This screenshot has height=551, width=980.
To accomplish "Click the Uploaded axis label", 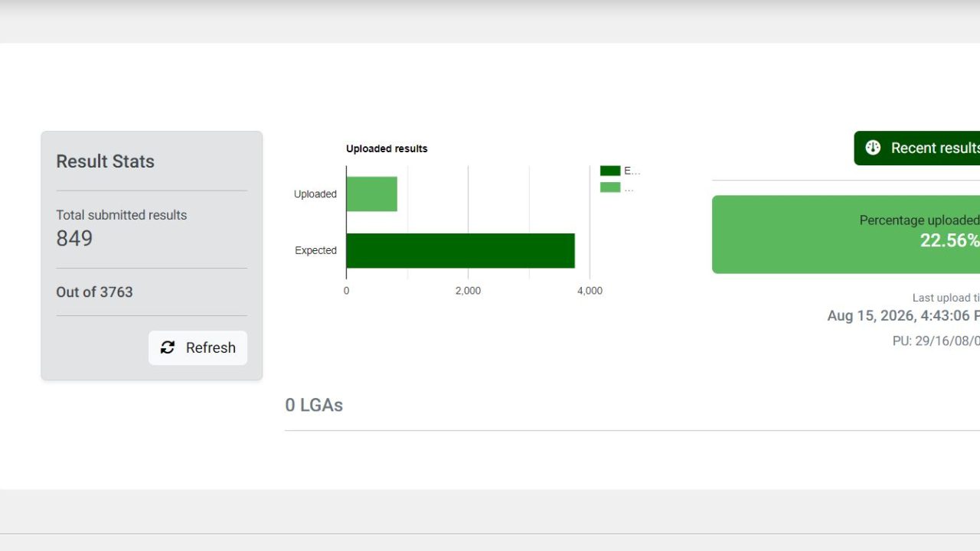I will 315,194.
